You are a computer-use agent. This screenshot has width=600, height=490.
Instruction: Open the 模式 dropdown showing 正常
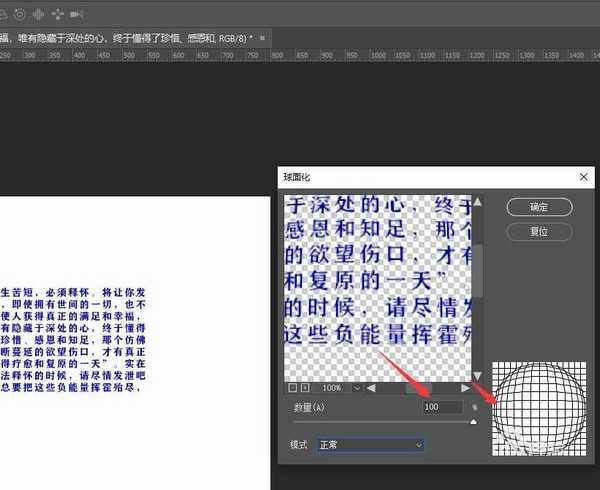(x=370, y=444)
